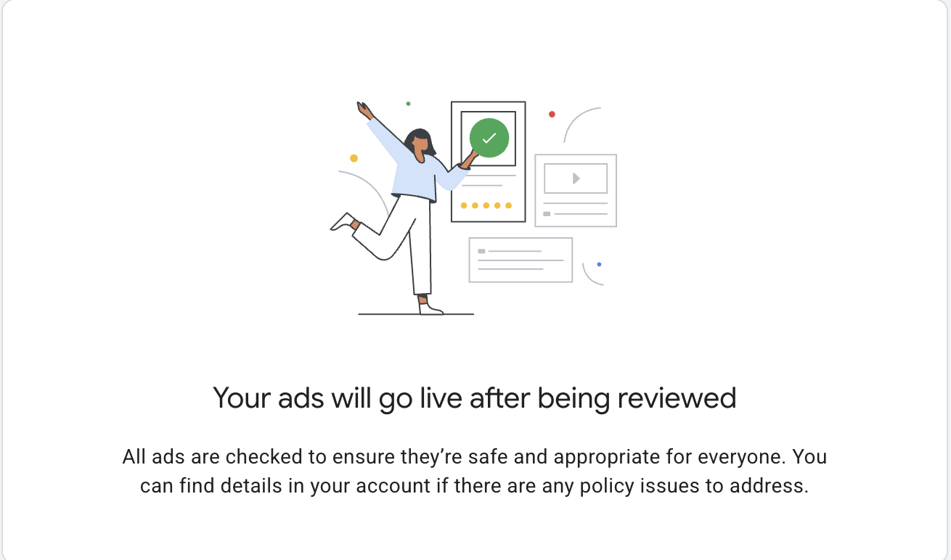
Task: Click the woman's raised hand at the top left
Action: tap(364, 110)
